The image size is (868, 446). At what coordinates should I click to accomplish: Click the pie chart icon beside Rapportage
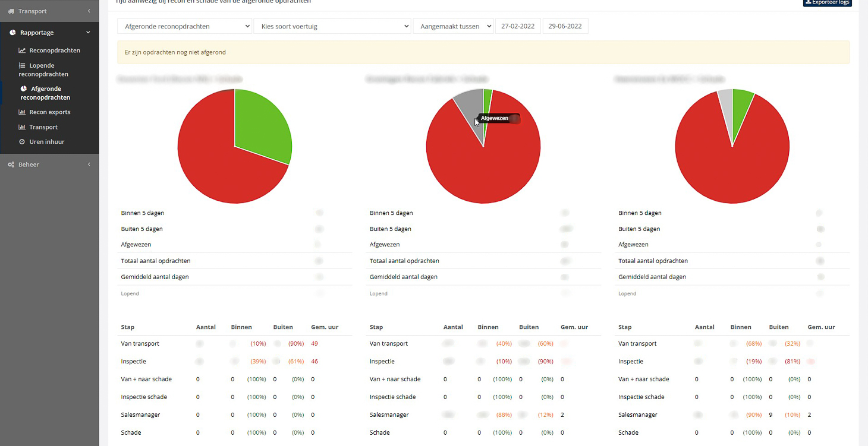coord(12,33)
